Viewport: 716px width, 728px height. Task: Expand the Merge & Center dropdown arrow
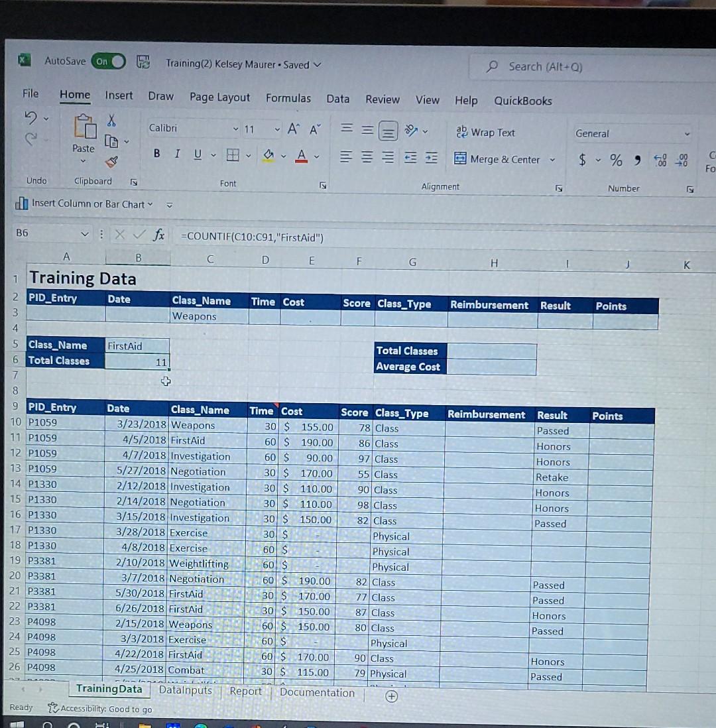pyautogui.click(x=552, y=160)
